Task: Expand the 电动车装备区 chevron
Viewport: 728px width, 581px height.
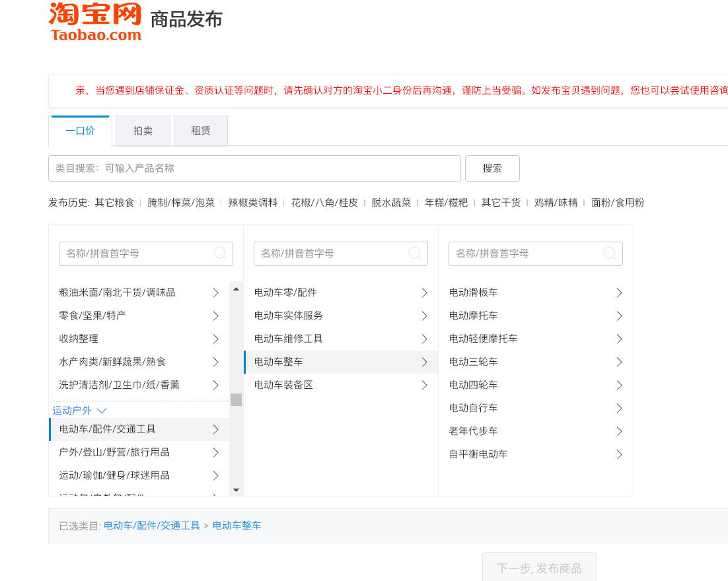Action: [x=424, y=385]
